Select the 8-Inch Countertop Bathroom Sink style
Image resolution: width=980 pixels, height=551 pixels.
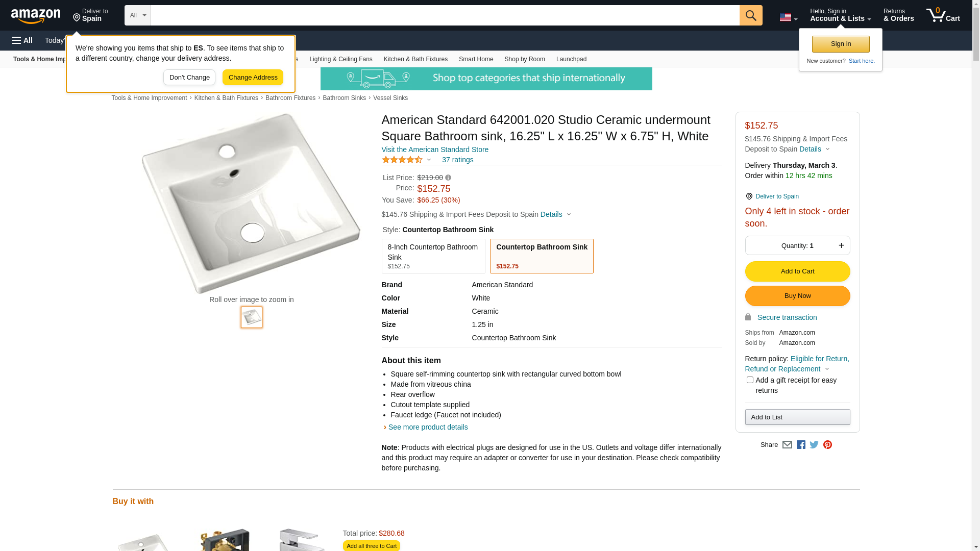433,256
